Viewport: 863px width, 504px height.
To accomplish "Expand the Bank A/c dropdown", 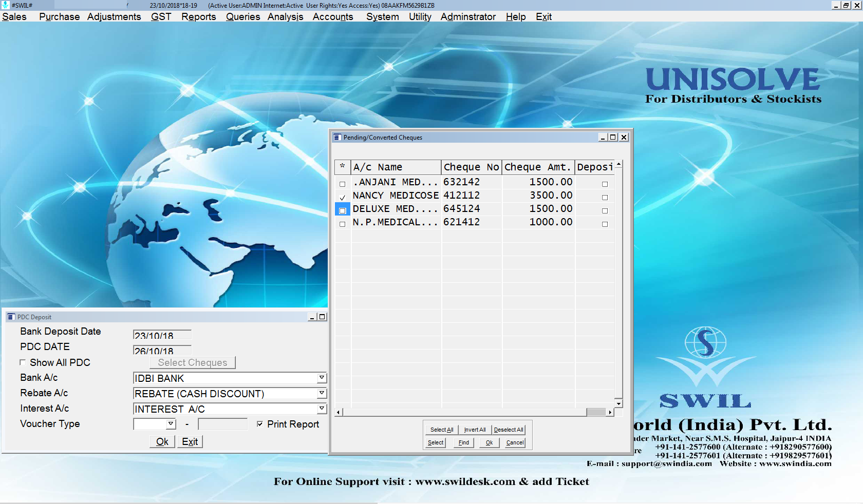I will point(322,378).
